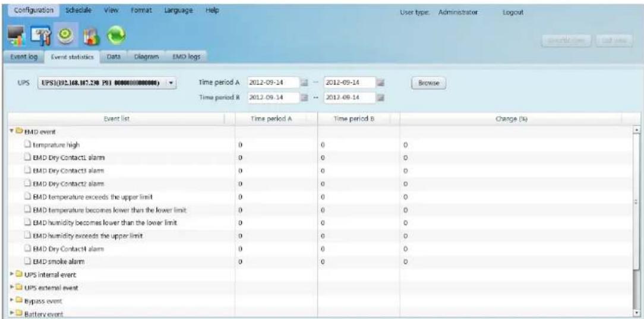Open the Help menu
The image size is (644, 319).
point(212,10)
